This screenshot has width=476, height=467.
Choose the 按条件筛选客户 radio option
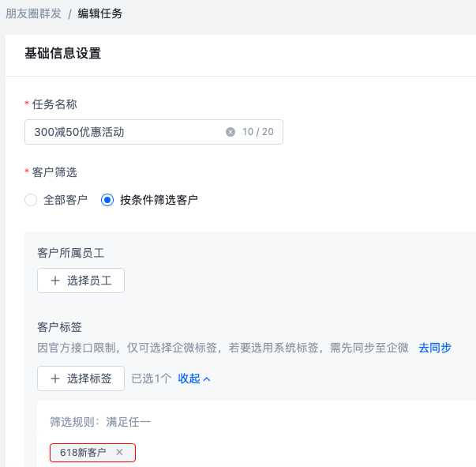[108, 200]
